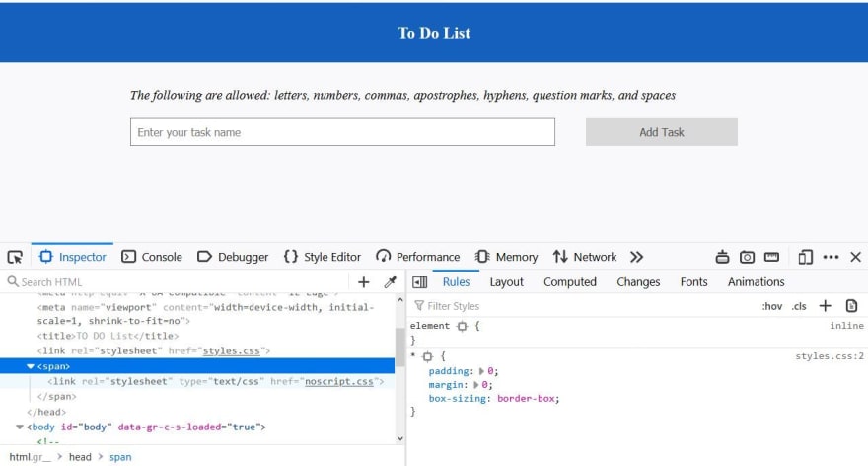Open the Inspector panel
Screen dimensions: 868x466
(73, 257)
